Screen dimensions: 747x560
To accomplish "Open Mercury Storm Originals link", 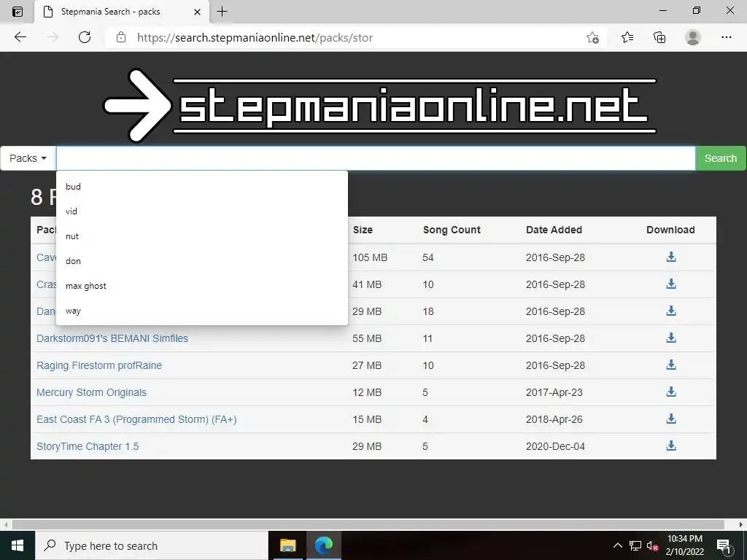I will tap(91, 392).
